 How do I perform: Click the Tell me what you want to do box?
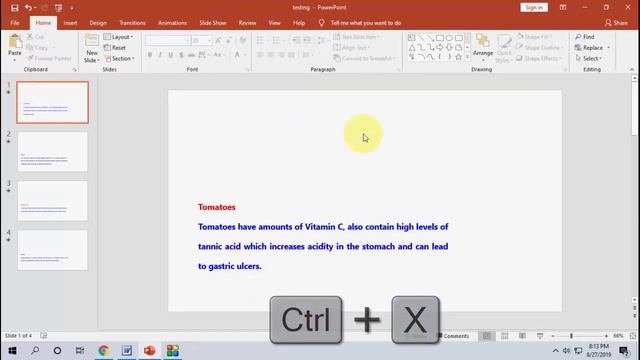[x=360, y=23]
